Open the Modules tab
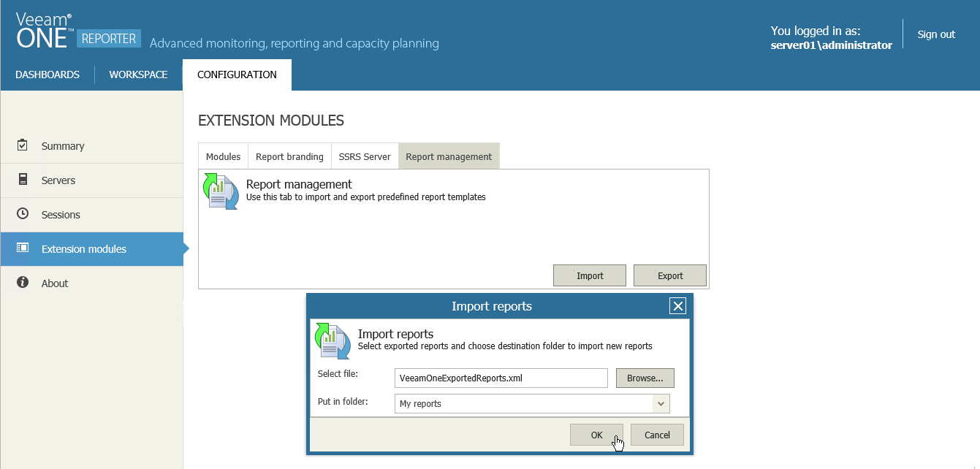This screenshot has height=469, width=980. (x=224, y=156)
